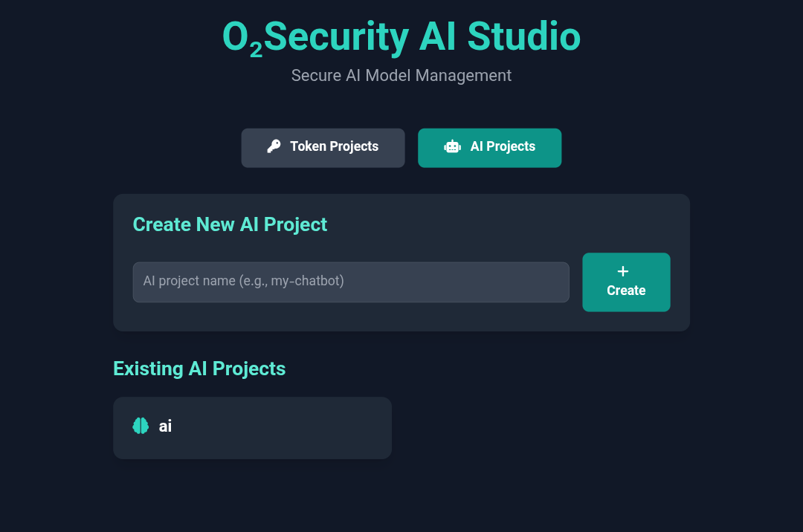This screenshot has height=532, width=803.
Task: Click the "Existing AI Projects" heading
Action: 199,369
